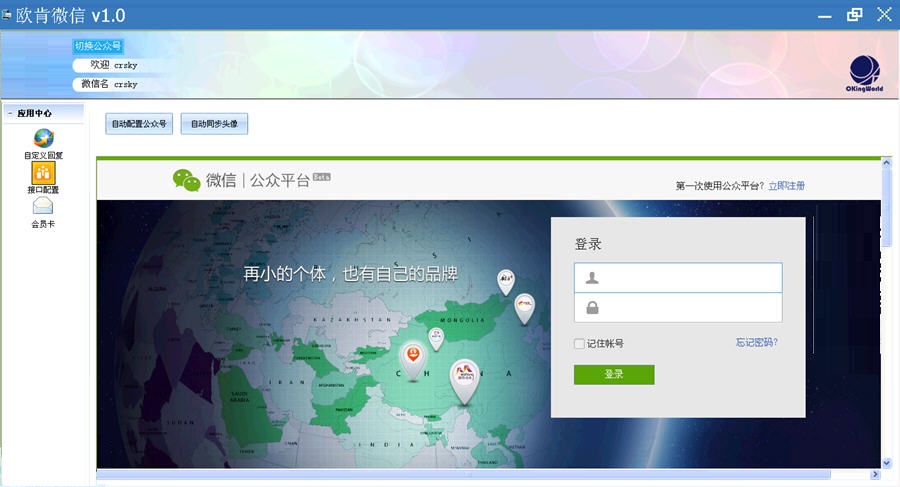Click the 自动同步头像 button
This screenshot has width=900, height=487.
pyautogui.click(x=214, y=124)
